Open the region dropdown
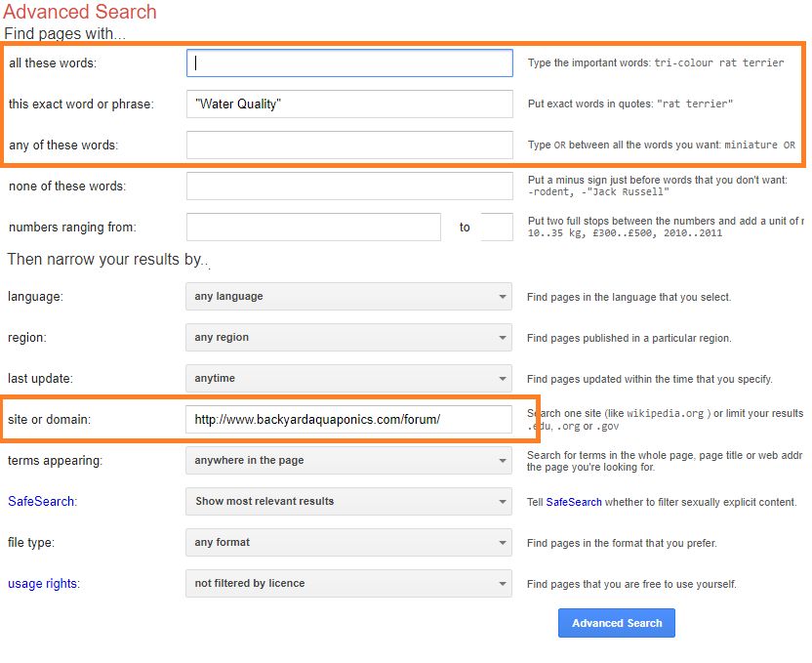Viewport: 812px width, 663px height. click(348, 337)
